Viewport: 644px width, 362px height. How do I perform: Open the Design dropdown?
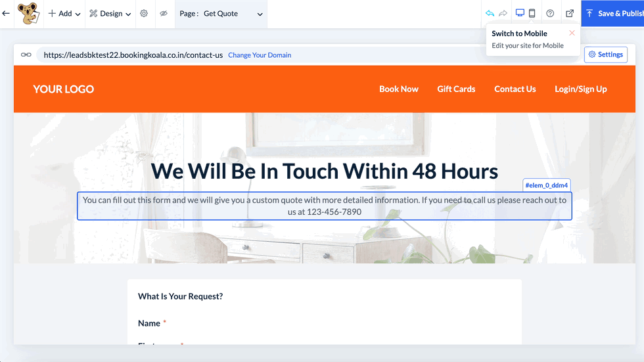tap(110, 14)
